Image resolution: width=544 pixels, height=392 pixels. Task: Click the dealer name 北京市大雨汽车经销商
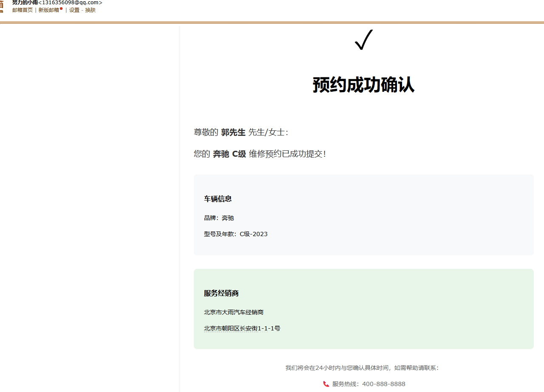pyautogui.click(x=234, y=312)
